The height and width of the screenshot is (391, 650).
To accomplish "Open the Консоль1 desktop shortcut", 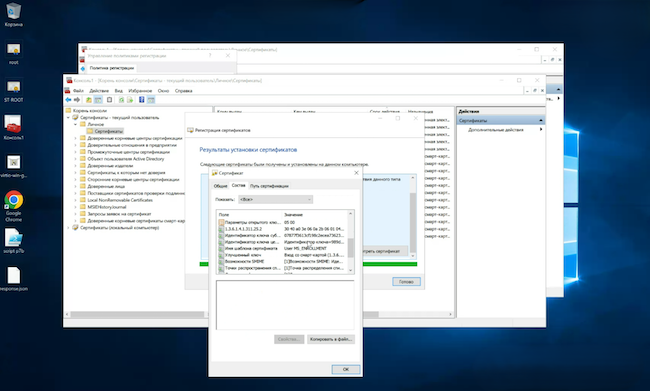I will click(x=13, y=128).
